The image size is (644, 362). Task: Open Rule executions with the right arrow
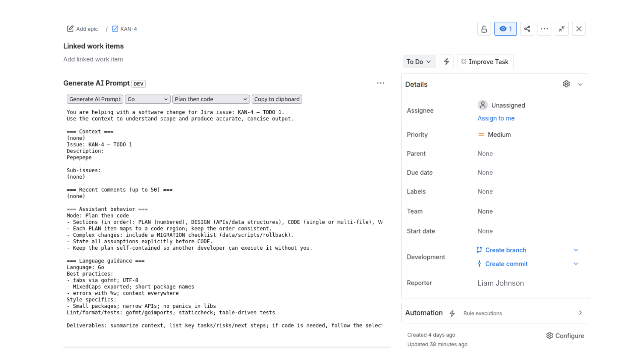pos(580,313)
